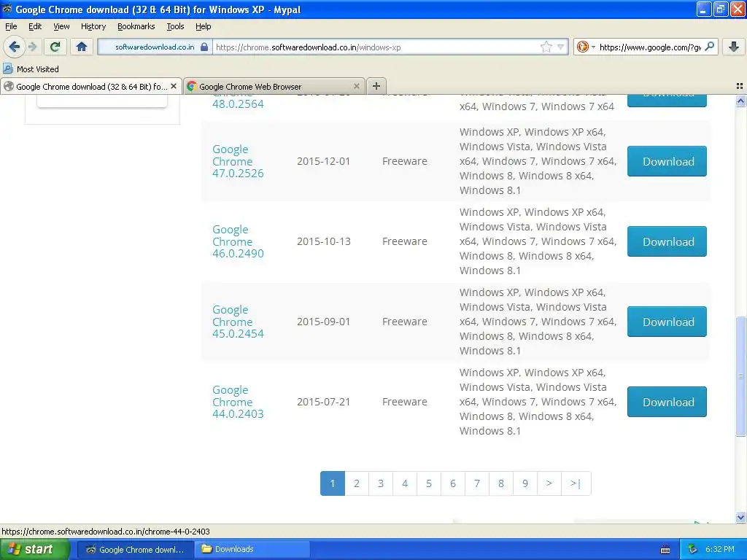This screenshot has width=747, height=560.
Task: Go to pagination page 6
Action: point(453,483)
